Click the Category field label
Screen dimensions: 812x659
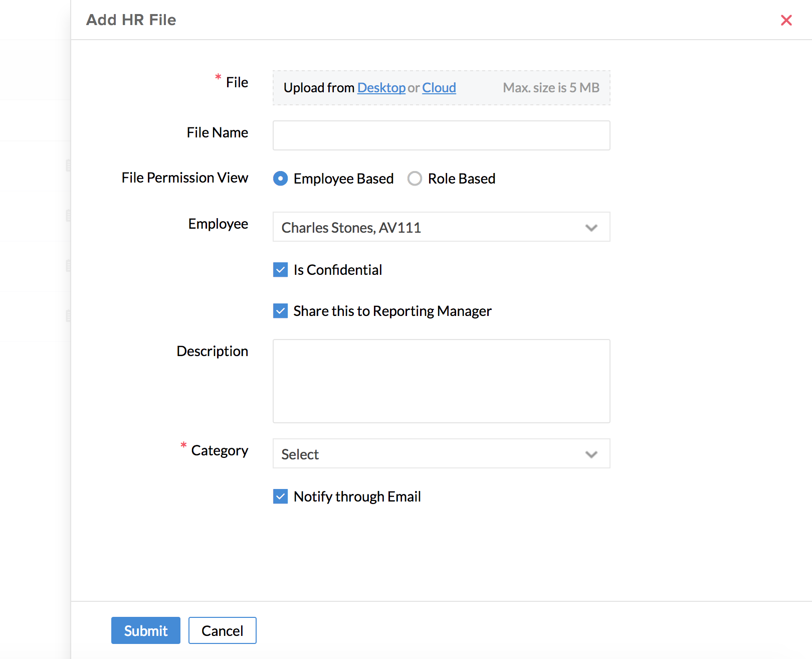point(220,450)
